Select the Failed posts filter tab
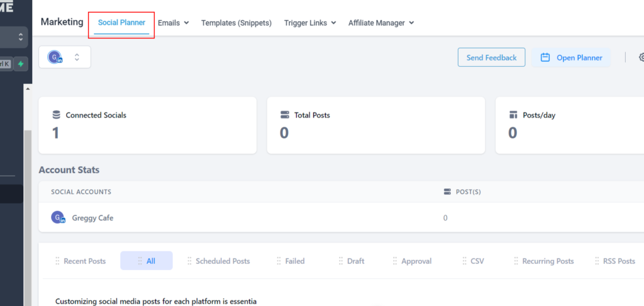The width and height of the screenshot is (644, 306). pyautogui.click(x=294, y=261)
